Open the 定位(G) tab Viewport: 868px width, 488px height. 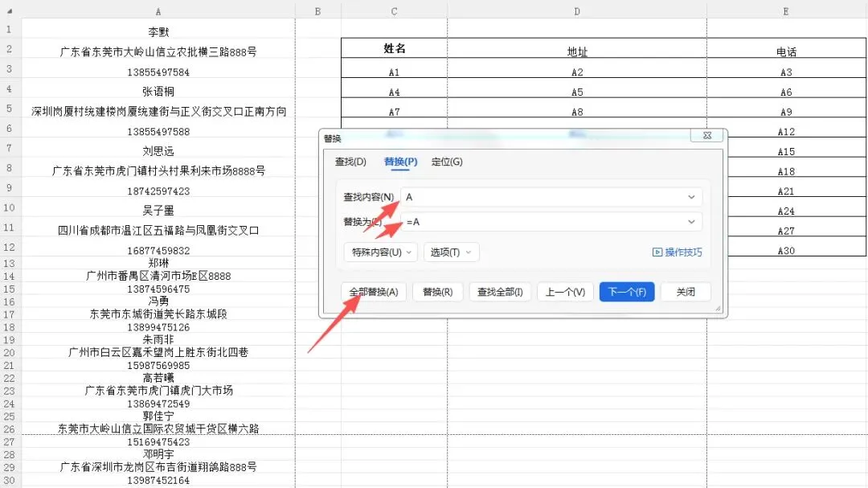pos(447,162)
